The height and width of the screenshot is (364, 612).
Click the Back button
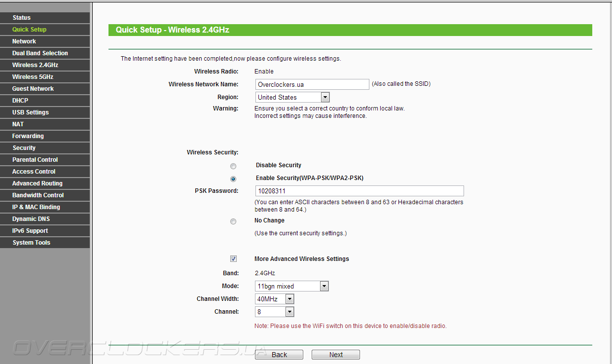tap(279, 355)
